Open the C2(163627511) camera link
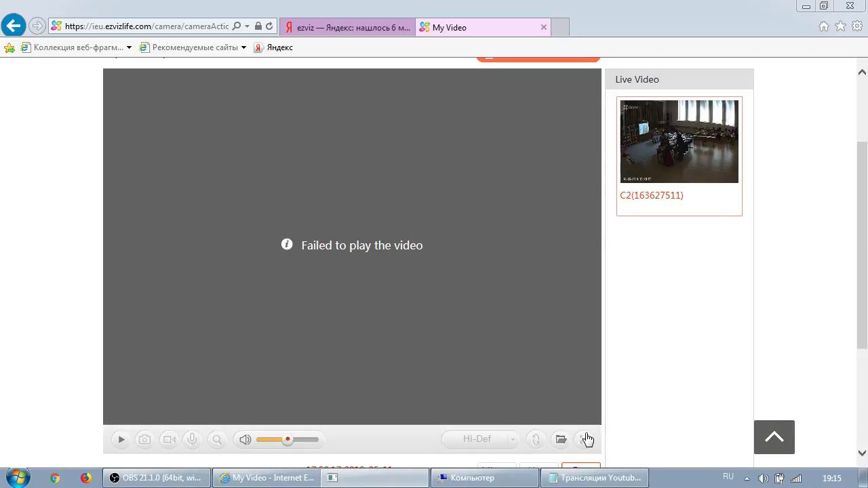868x488 pixels. pos(652,195)
